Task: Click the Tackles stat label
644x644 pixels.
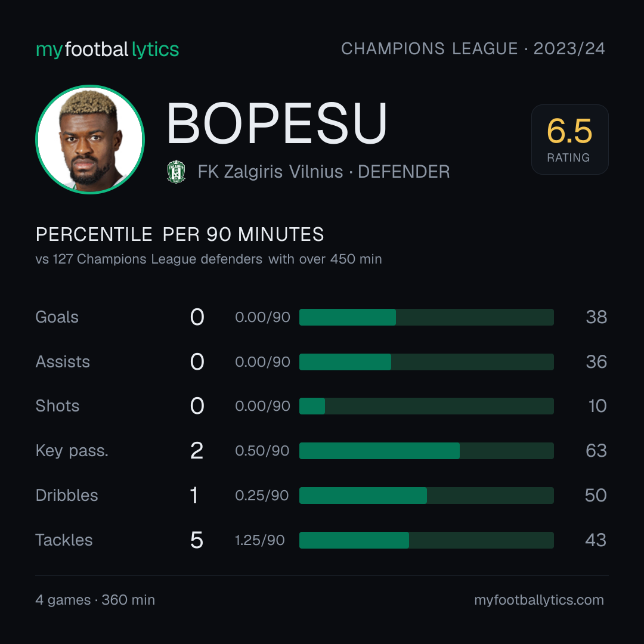Action: 64,540
